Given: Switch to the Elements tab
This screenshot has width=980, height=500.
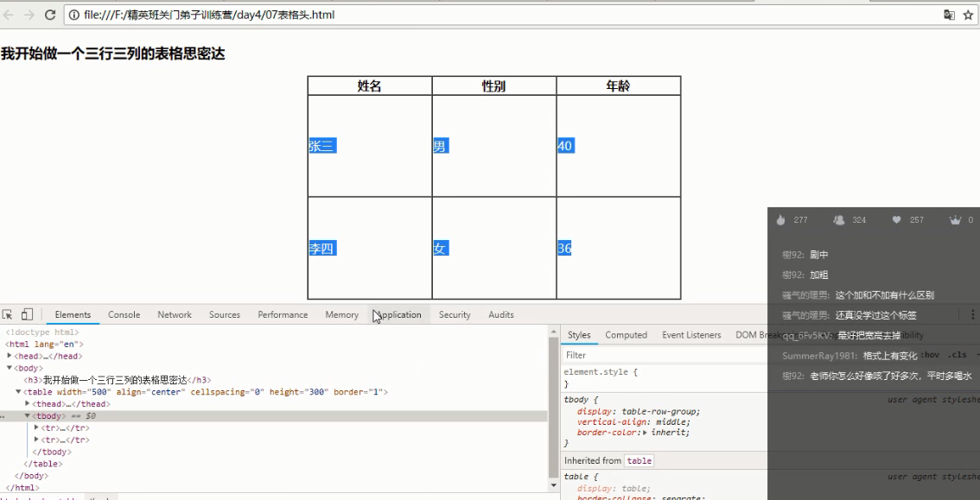Looking at the screenshot, I should [73, 314].
